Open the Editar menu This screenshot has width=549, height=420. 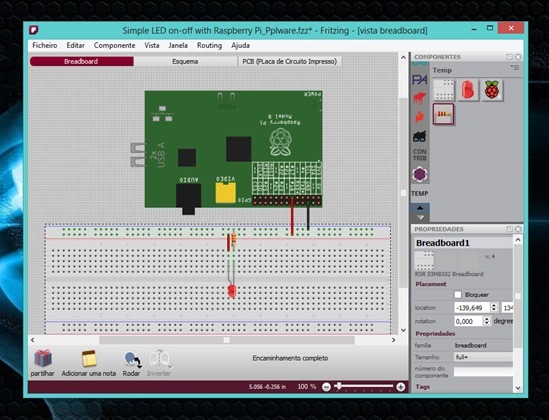pyautogui.click(x=75, y=46)
